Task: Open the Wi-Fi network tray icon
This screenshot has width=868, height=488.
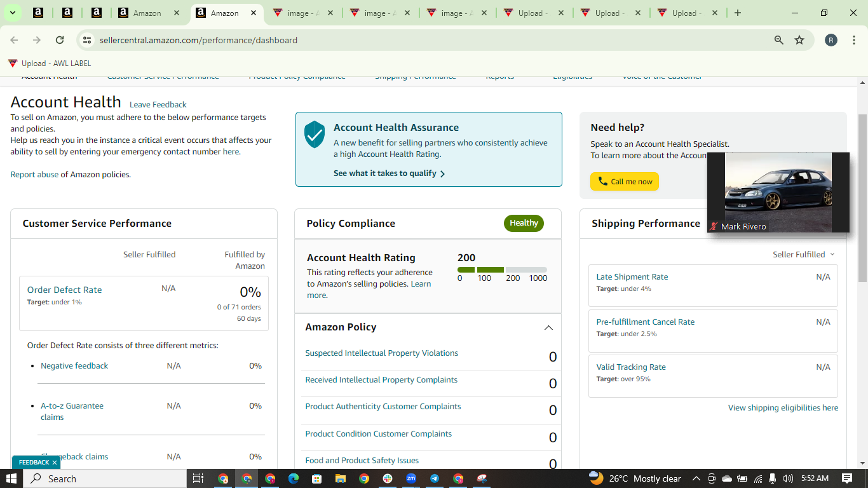Action: 758,478
